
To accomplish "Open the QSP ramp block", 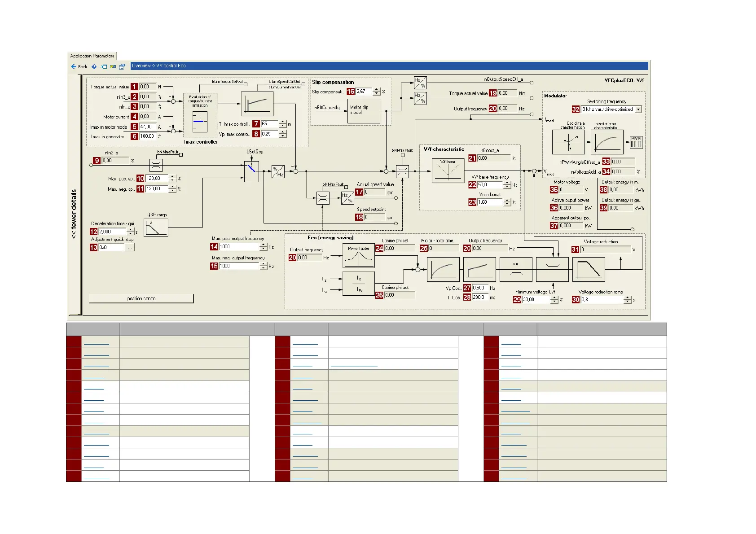I will [x=156, y=228].
